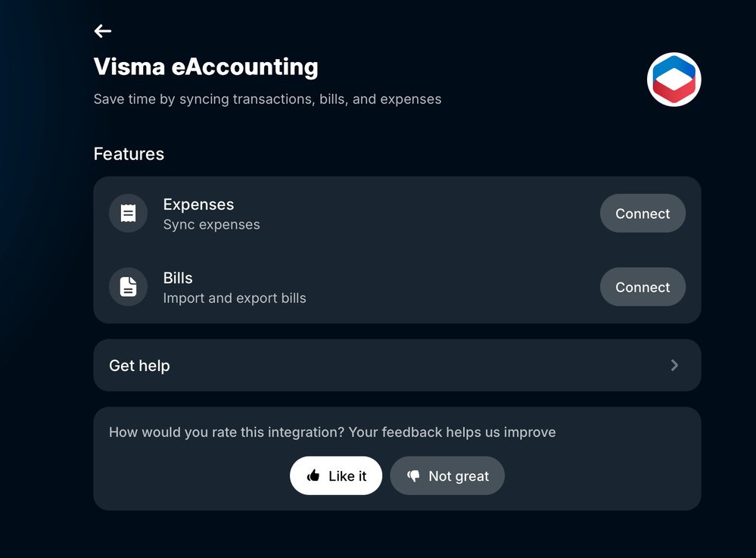Viewport: 756px width, 558px height.
Task: Click the Expenses receipt icon
Action: (129, 214)
